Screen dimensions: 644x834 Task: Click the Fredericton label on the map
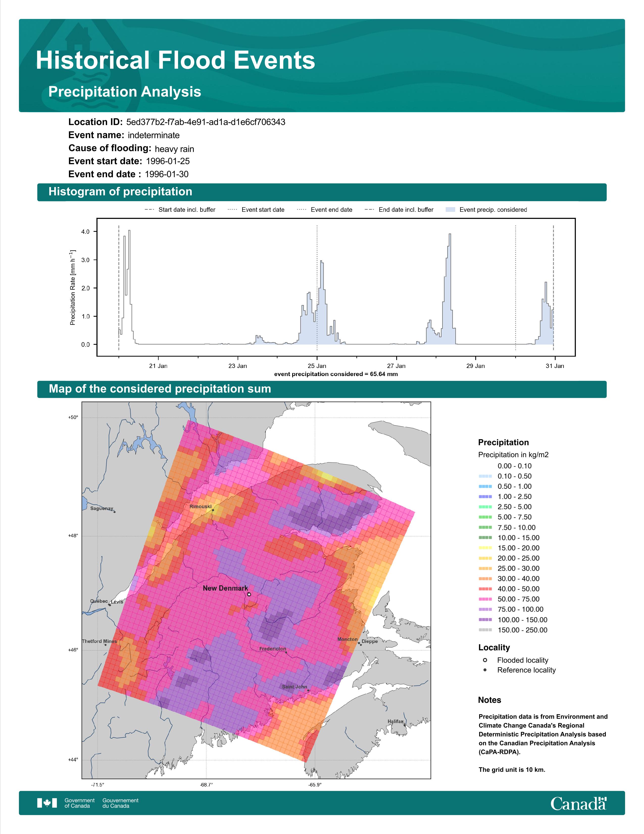coord(273,649)
